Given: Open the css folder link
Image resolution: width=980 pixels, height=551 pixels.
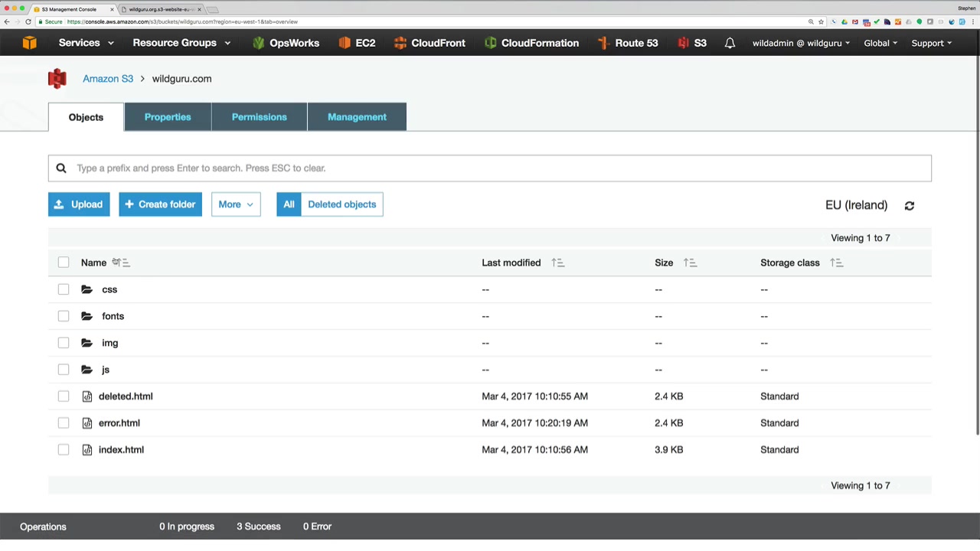Looking at the screenshot, I should [109, 289].
